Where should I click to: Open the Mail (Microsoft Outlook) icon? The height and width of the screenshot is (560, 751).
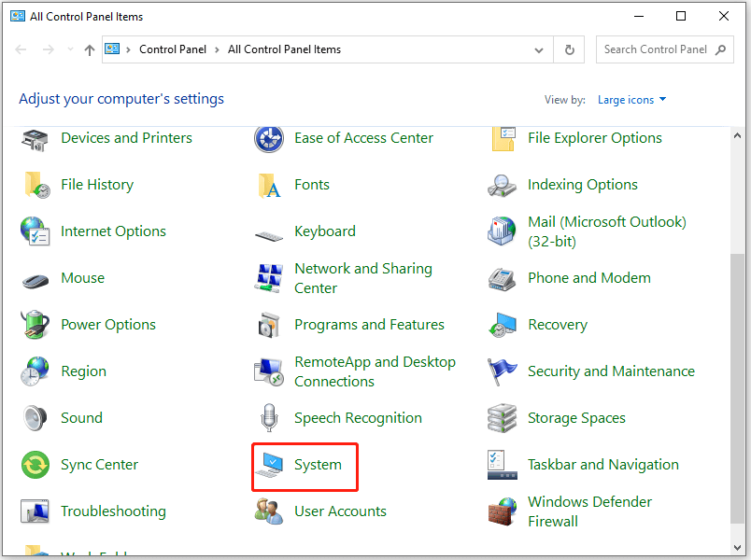coord(502,231)
